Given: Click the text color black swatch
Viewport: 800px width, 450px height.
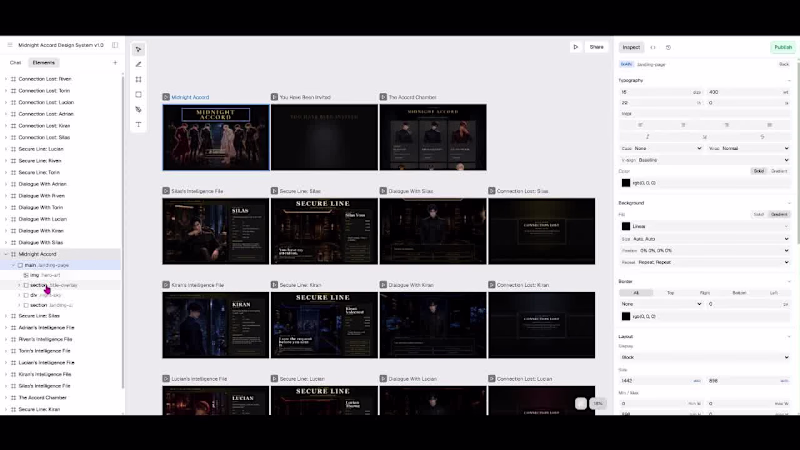Looking at the screenshot, I should pyautogui.click(x=626, y=183).
